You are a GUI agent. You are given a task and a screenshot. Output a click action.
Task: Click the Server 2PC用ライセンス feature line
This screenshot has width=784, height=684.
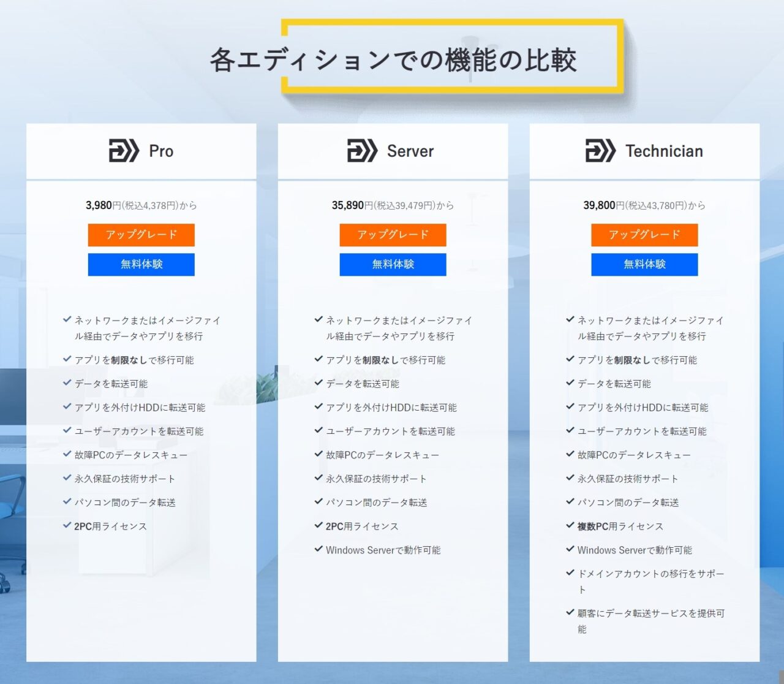(x=362, y=526)
